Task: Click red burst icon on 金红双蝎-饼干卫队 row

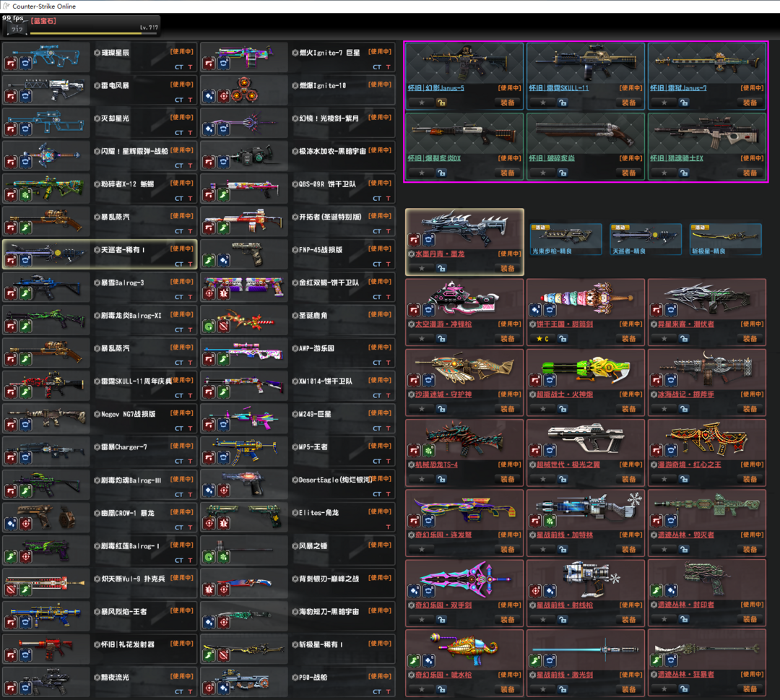Action: 224,293
